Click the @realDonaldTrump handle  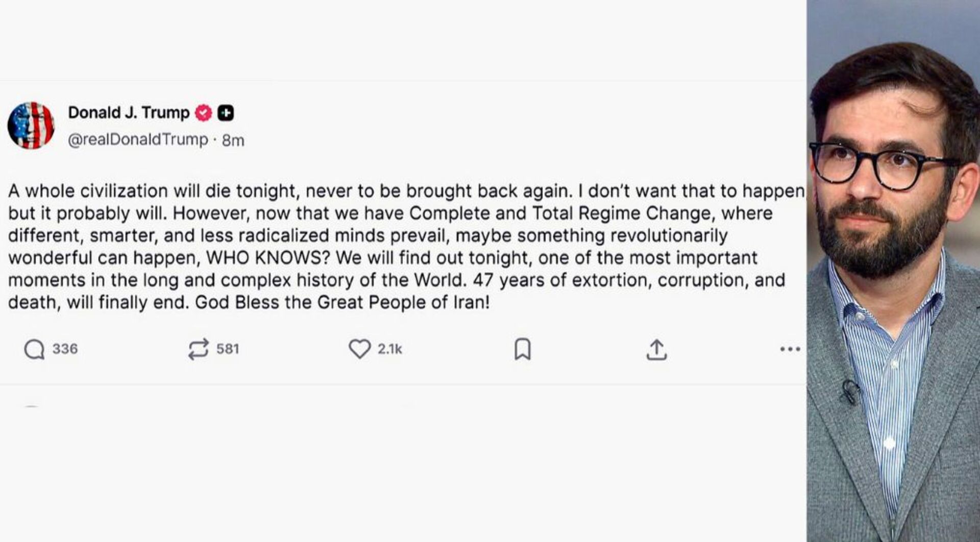pyautogui.click(x=138, y=139)
